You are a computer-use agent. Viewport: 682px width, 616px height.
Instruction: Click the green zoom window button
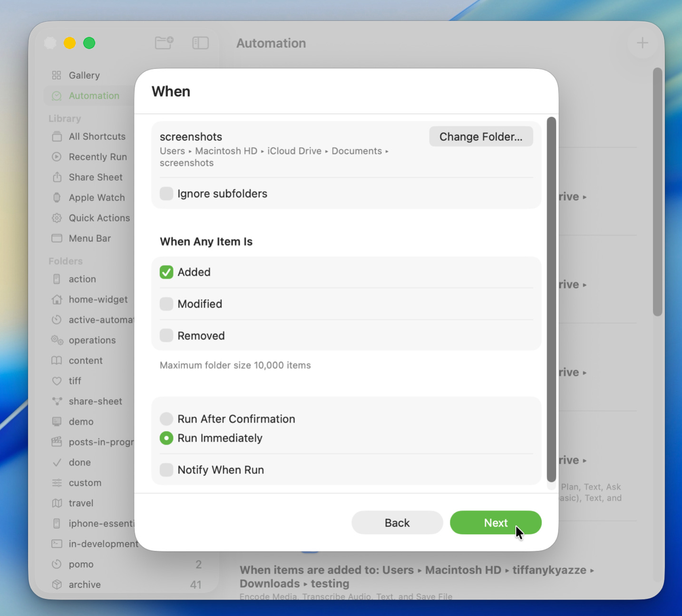point(89,43)
